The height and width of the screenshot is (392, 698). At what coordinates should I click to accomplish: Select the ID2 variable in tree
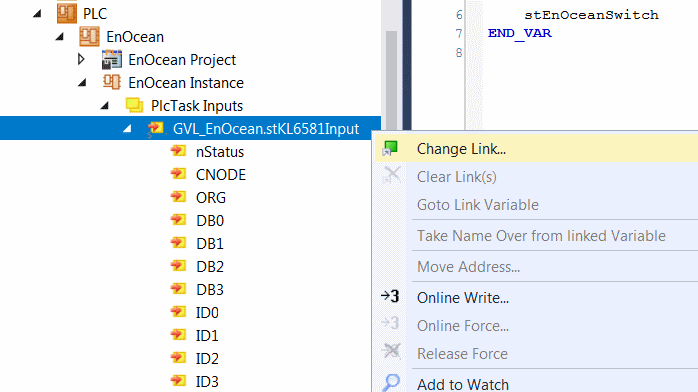coord(207,359)
